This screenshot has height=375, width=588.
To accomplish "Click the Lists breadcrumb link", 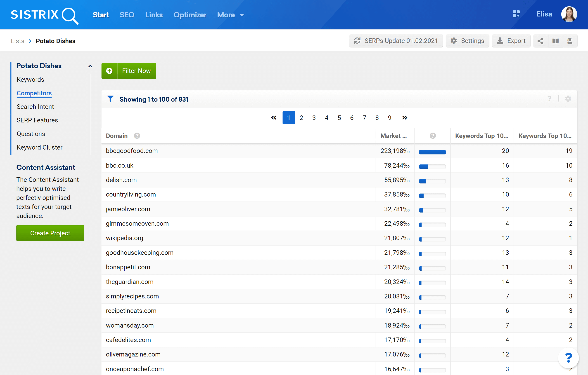I will pos(18,41).
